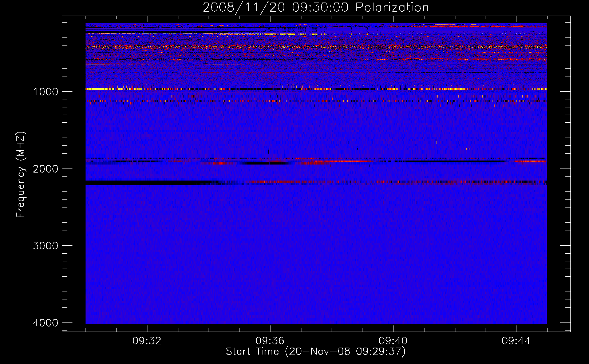Click the 09:40 time tick label
The height and width of the screenshot is (364, 589).
pos(393,341)
